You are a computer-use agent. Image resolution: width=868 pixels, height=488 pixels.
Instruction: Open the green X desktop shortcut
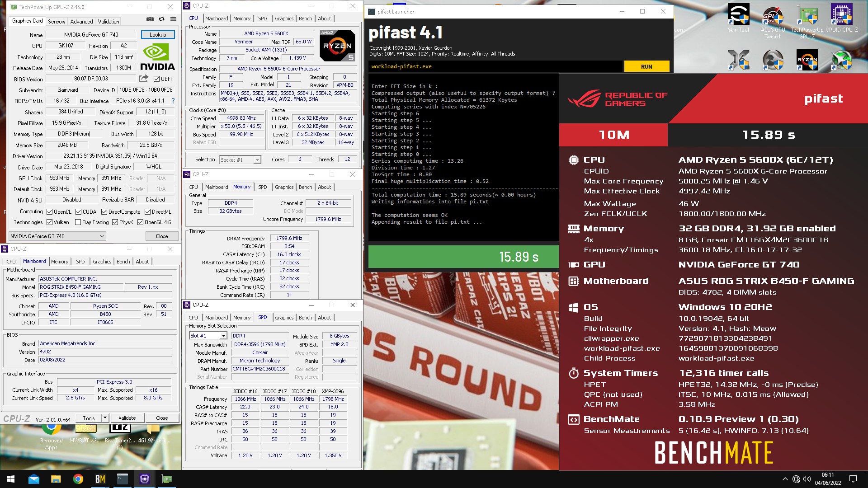tap(841, 60)
